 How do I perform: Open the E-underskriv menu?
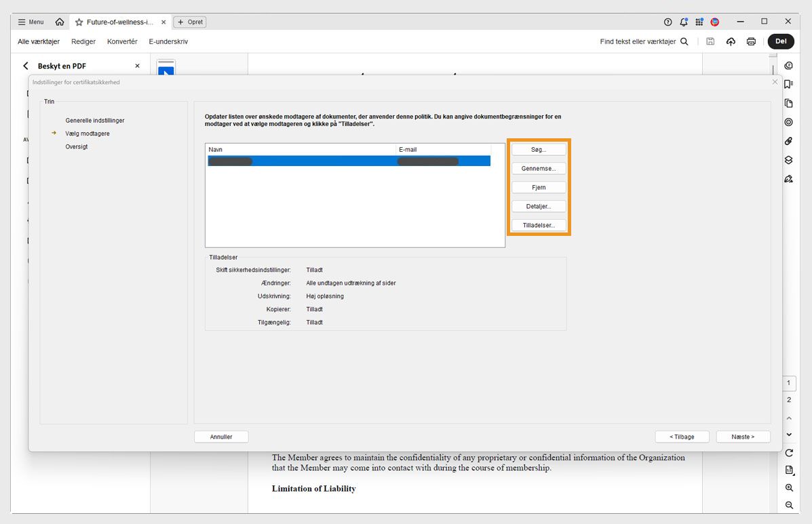click(168, 41)
